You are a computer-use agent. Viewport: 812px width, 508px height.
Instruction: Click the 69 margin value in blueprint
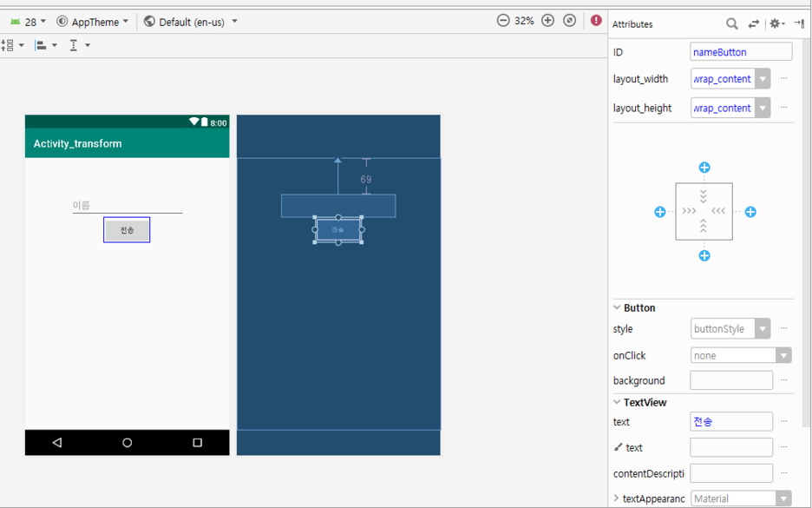365,180
